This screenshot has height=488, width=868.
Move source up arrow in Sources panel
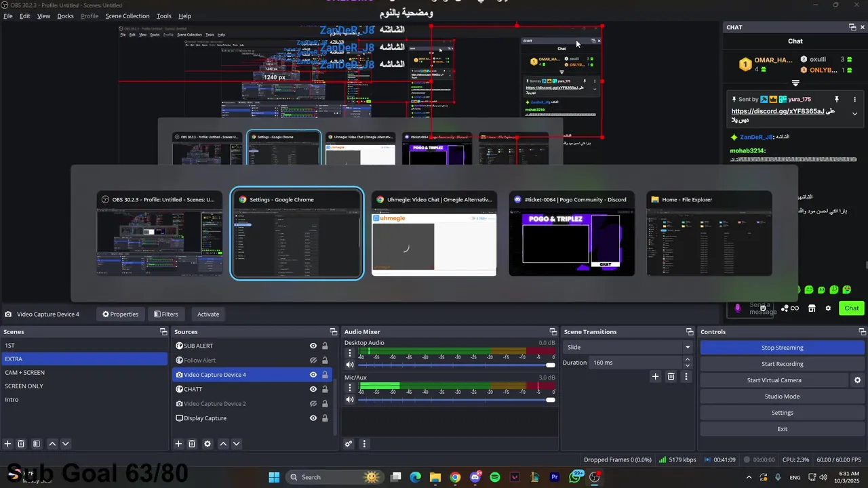(x=223, y=444)
